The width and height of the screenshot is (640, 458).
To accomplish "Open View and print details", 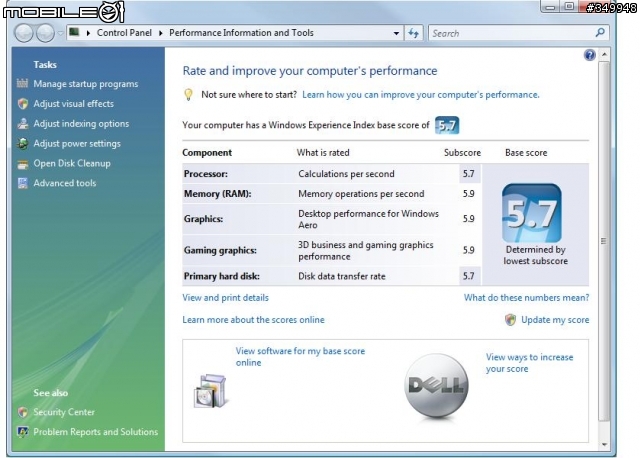I will coord(225,298).
